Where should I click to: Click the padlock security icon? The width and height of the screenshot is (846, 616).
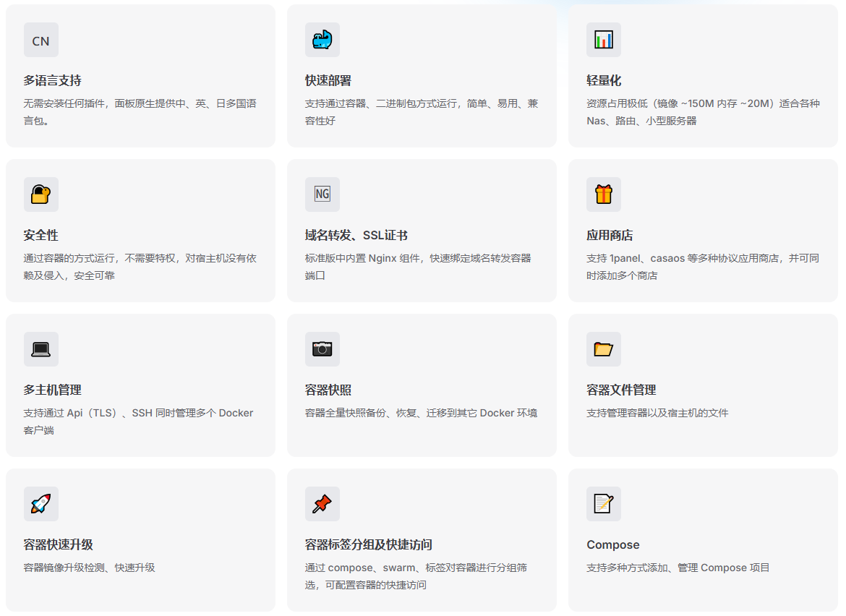[41, 194]
